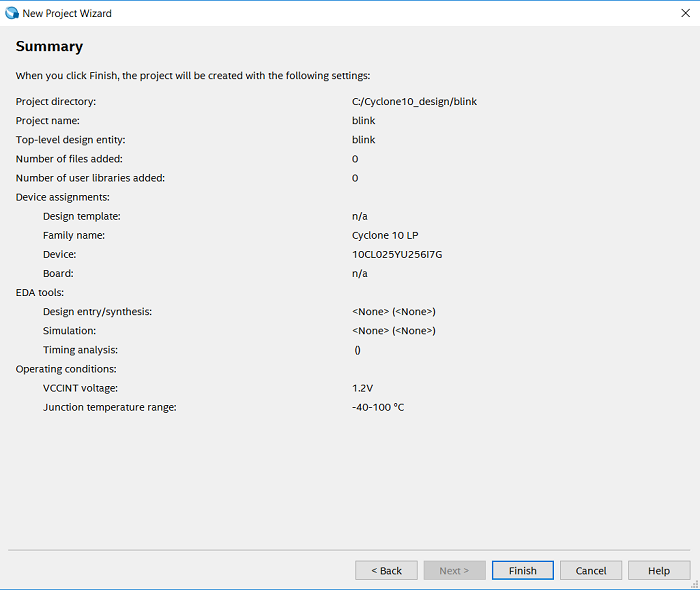This screenshot has width=700, height=590.
Task: Click the Simulation label under EDA tools
Action: click(69, 331)
